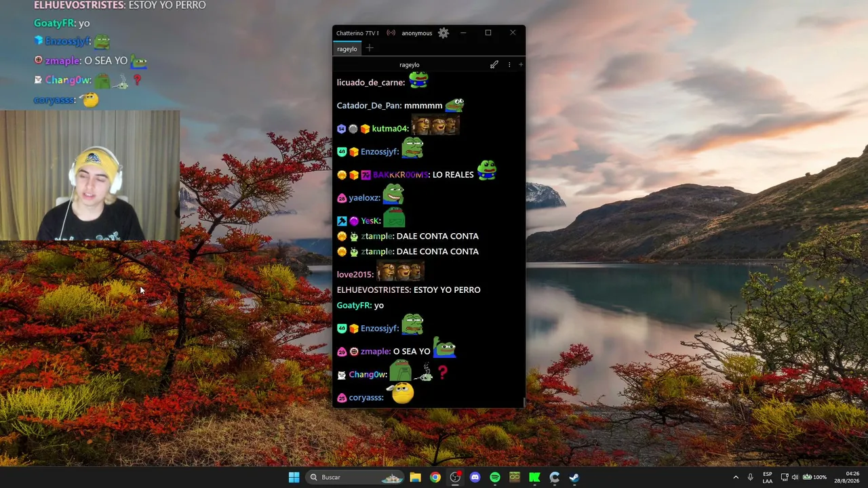This screenshot has width=868, height=488.
Task: Click coryasss name in Chatterino window
Action: 366,398
